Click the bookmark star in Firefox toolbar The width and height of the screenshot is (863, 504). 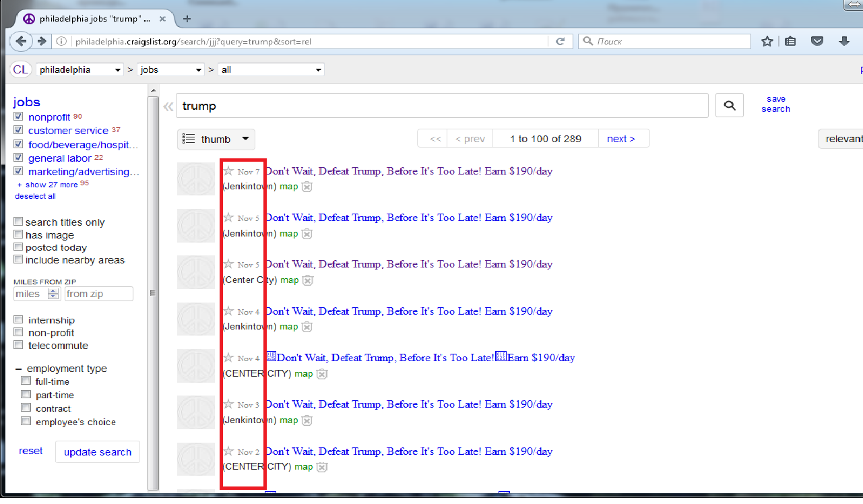767,42
